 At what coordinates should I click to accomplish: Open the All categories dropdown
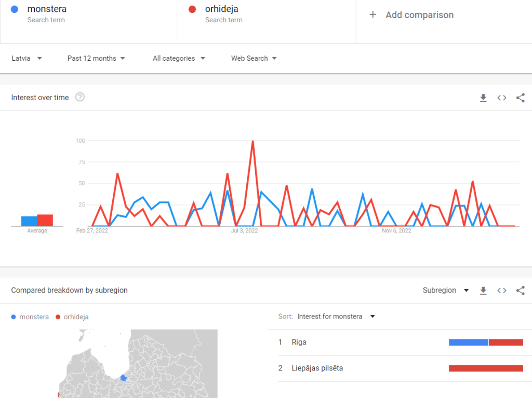coord(179,59)
